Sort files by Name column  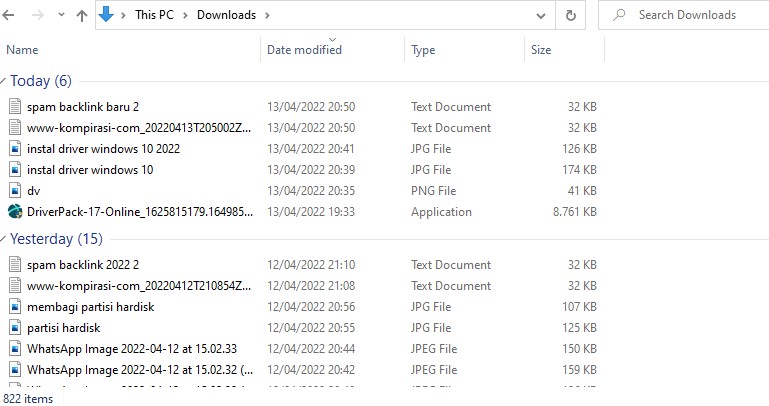click(23, 50)
